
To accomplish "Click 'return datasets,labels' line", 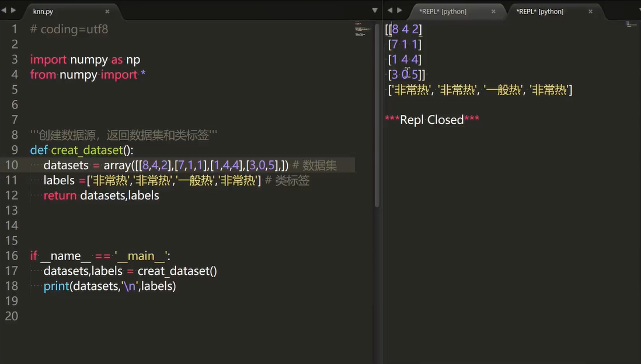I will coord(101,195).
